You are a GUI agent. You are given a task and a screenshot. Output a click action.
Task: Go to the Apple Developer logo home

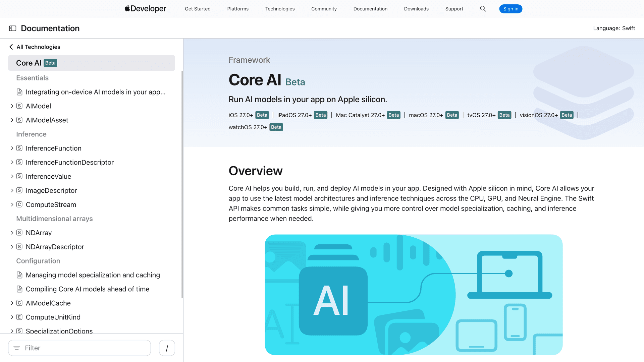[x=145, y=9]
